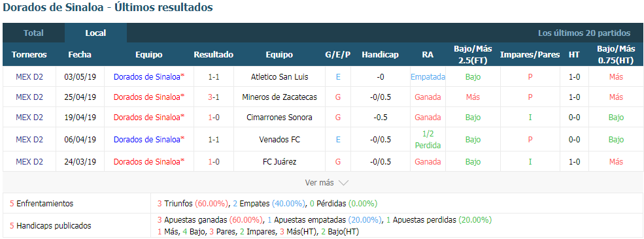Screen dimensions: 644x239
Task: Click Cimarrones Sonora team name
Action: pos(279,118)
